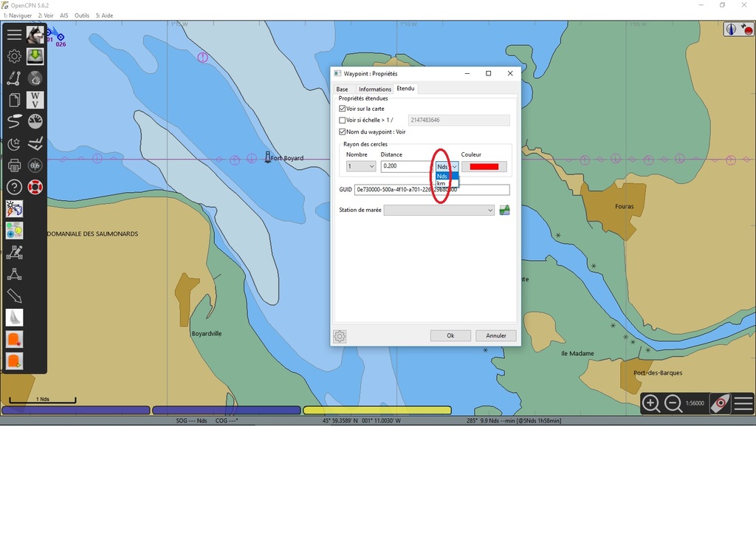Toggle the ship track recording icon
Viewport: 756px width, 540px height.
(14, 121)
